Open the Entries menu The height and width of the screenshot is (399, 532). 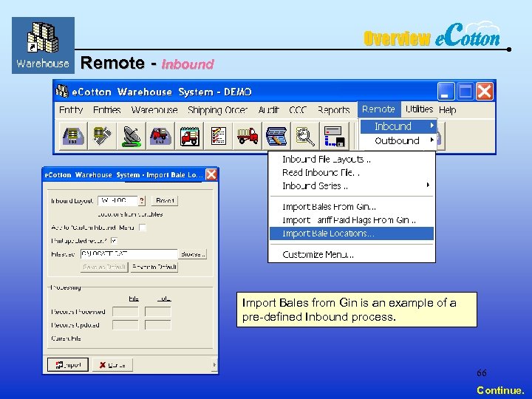[107, 109]
